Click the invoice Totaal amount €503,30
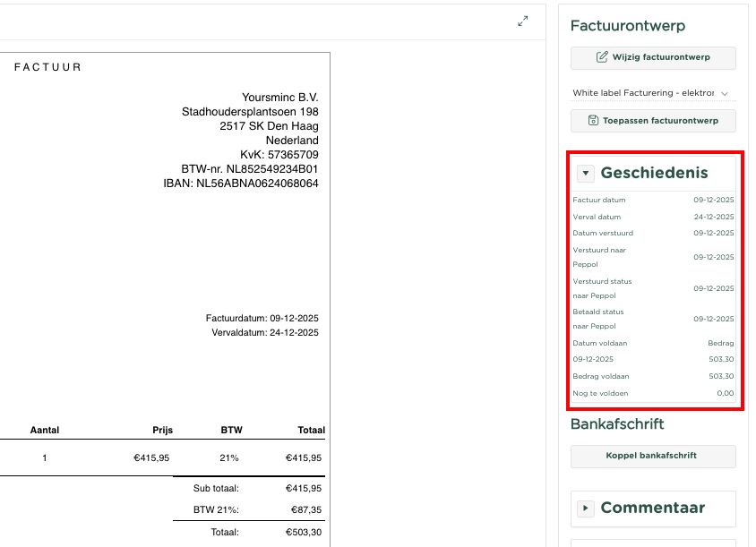Screen dimensions: 756x547 (x=304, y=532)
